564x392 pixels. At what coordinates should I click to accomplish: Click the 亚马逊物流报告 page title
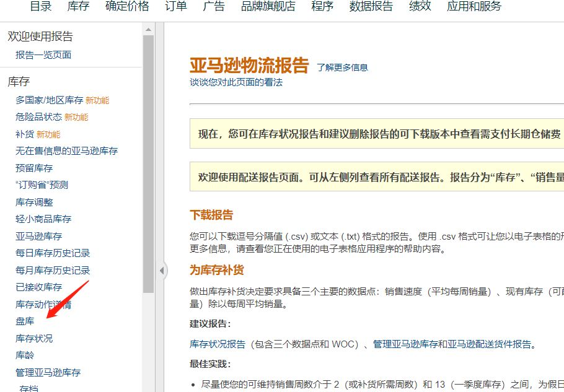tap(249, 65)
